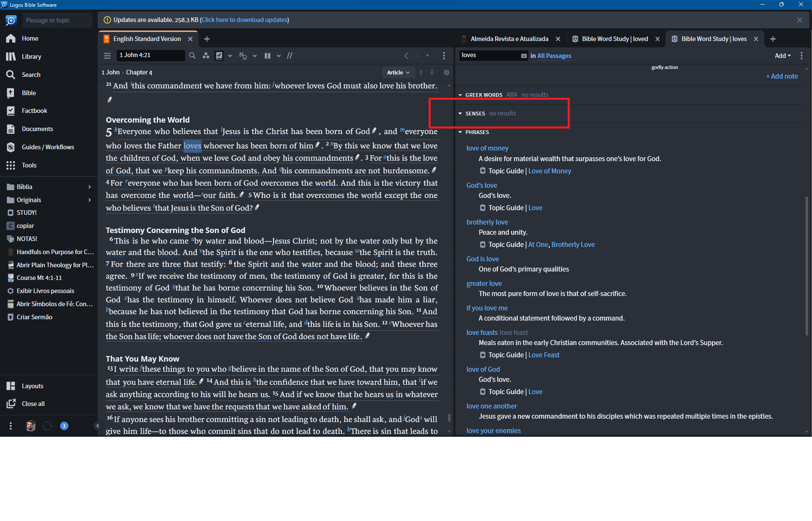The width and height of the screenshot is (812, 521).
Task: Go back with the ESV history arrow
Action: tap(406, 55)
